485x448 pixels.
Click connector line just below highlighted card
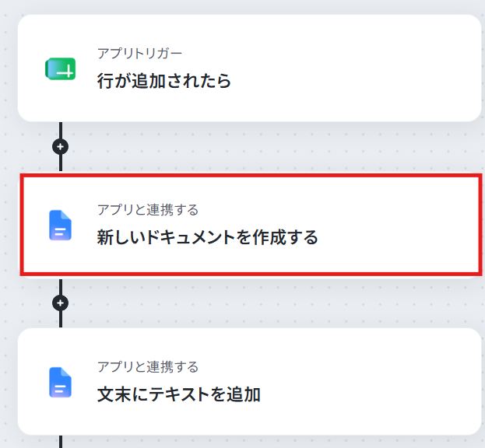pos(61,287)
